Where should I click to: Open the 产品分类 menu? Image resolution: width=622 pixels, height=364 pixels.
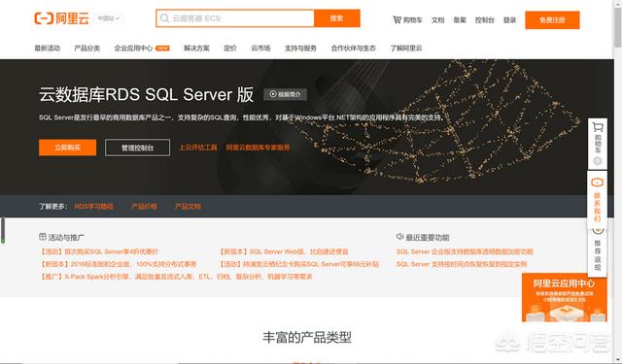[87, 48]
